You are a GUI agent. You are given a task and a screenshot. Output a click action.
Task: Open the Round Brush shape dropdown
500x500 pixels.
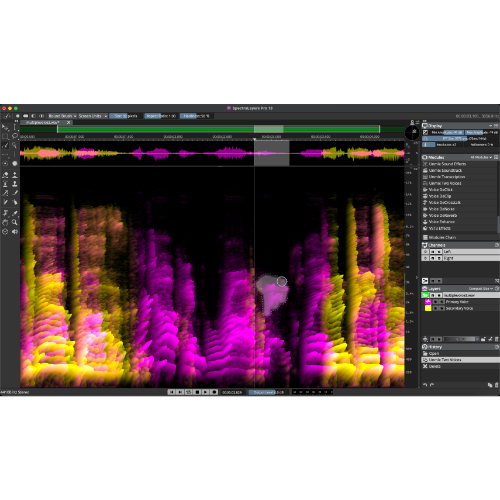(x=62, y=116)
